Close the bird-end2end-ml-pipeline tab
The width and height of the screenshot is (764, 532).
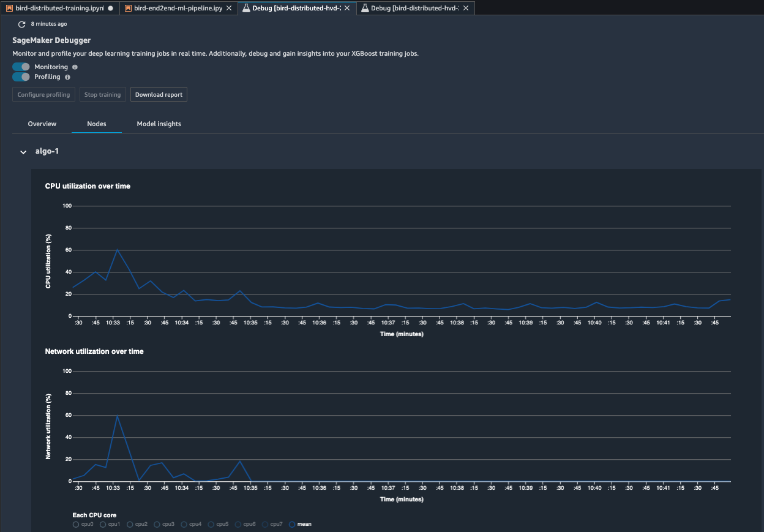pos(229,8)
